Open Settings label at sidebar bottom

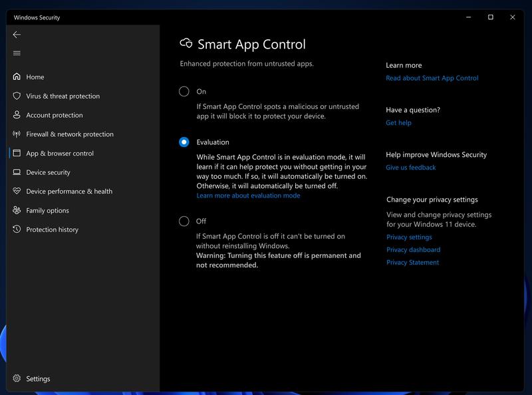tap(38, 379)
